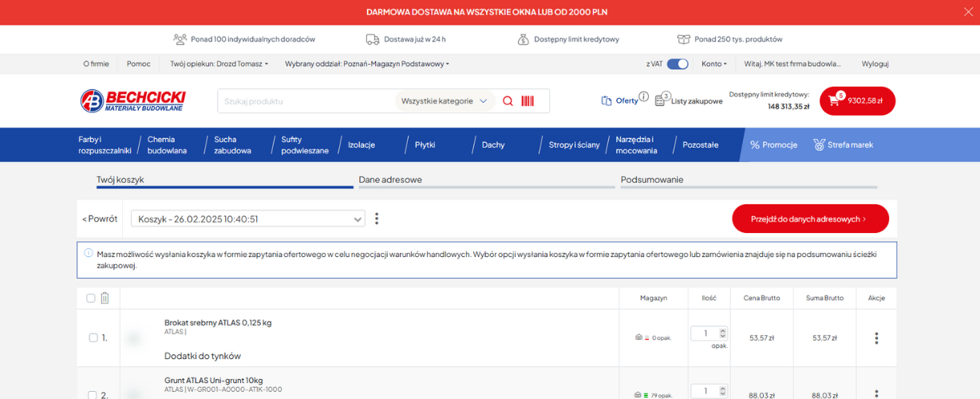Open actions menu for Brokat srebrny ATLAS row
The height and width of the screenshot is (399, 980).
(876, 338)
